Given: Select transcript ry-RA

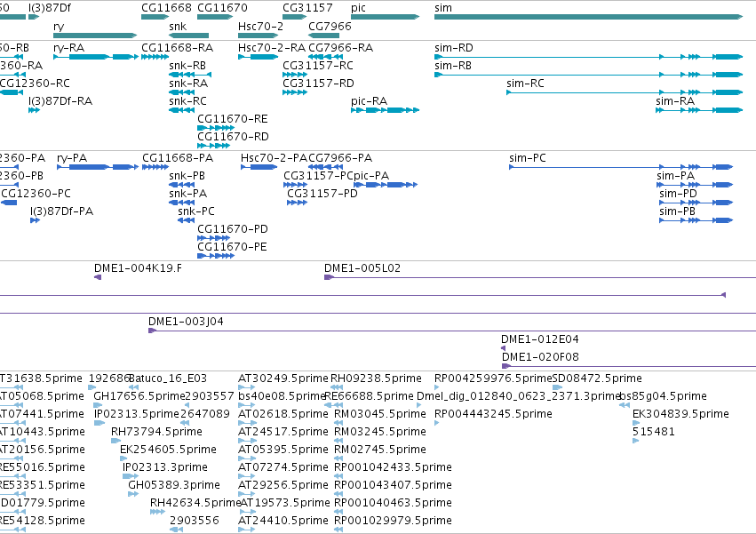Looking at the screenshot, I should (96, 57).
